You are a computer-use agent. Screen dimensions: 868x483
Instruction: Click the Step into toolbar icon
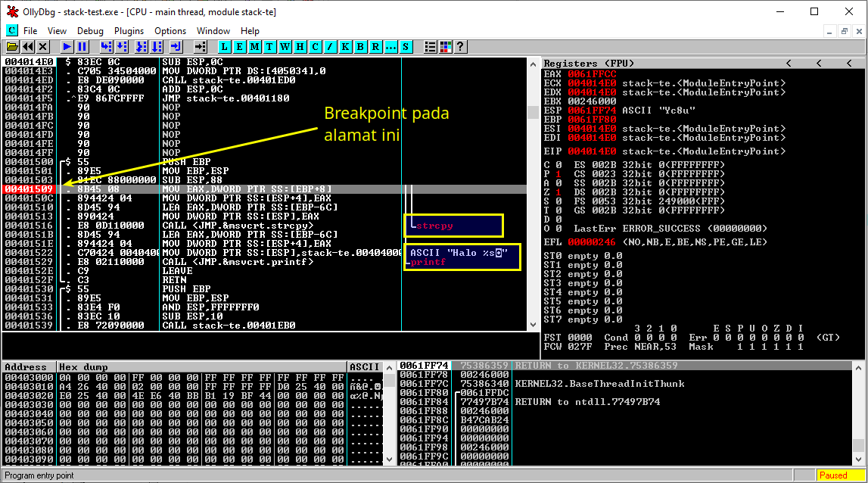coord(106,47)
